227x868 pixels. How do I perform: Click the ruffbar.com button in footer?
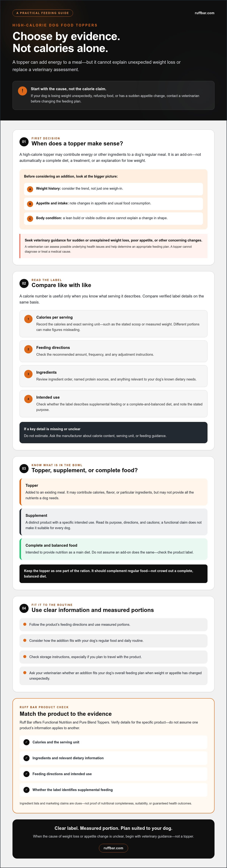[113, 848]
